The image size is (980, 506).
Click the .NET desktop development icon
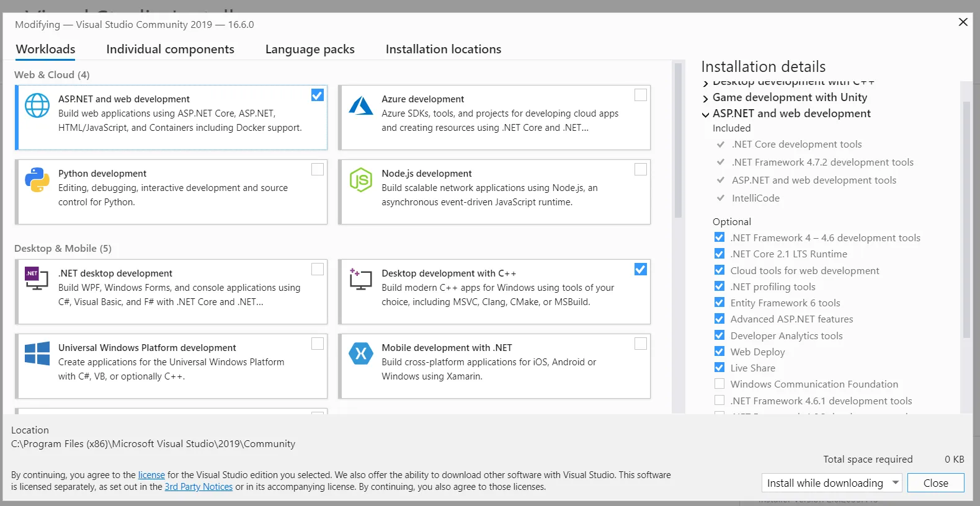pyautogui.click(x=37, y=278)
